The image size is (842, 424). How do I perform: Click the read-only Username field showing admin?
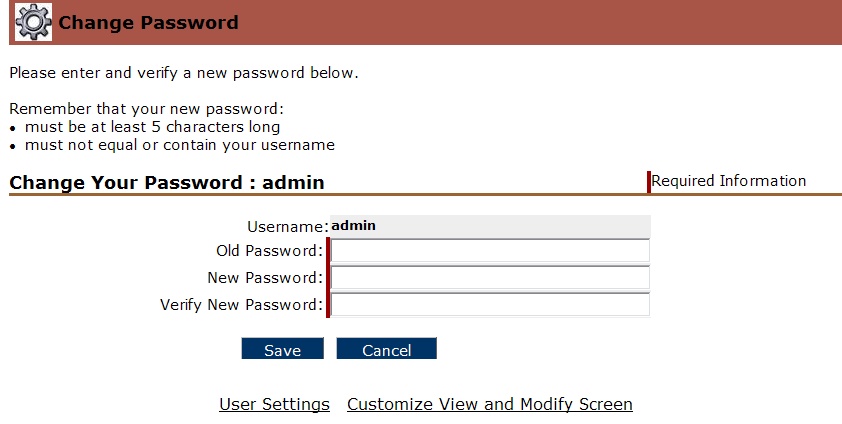pyautogui.click(x=490, y=226)
